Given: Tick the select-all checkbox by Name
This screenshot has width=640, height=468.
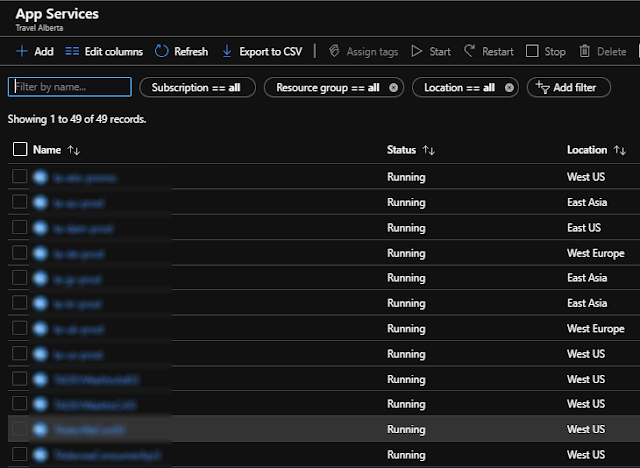Looking at the screenshot, I should 20,149.
